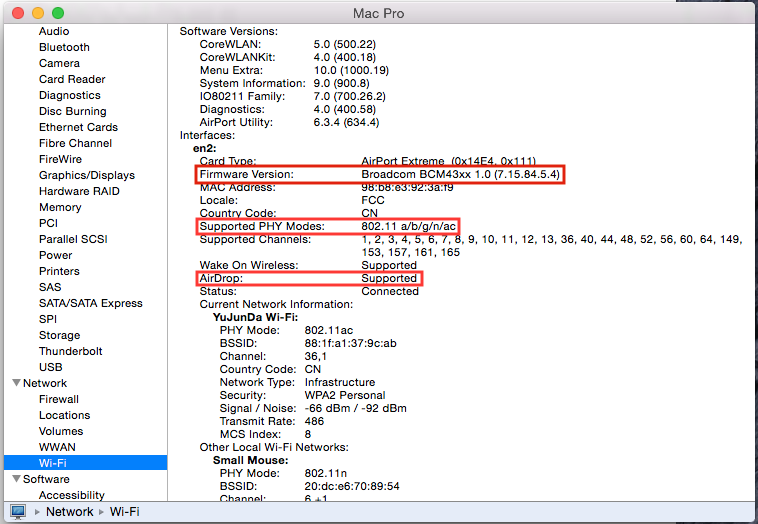Select Printers in the sidebar
This screenshot has height=524, width=758.
[x=59, y=271]
